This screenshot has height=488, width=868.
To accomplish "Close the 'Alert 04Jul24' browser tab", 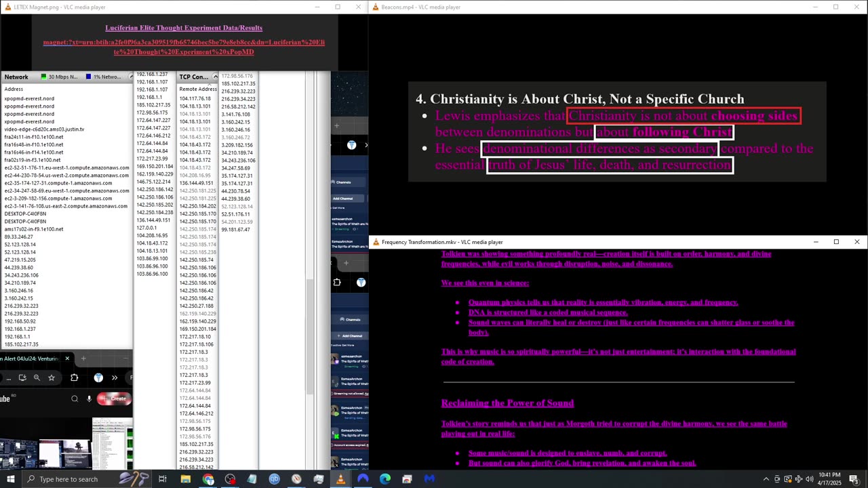I will (x=67, y=358).
